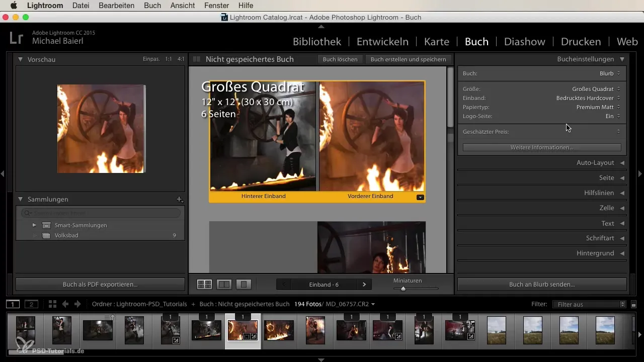The width and height of the screenshot is (644, 362).
Task: Collapse the Vorschau panel
Action: 21,59
